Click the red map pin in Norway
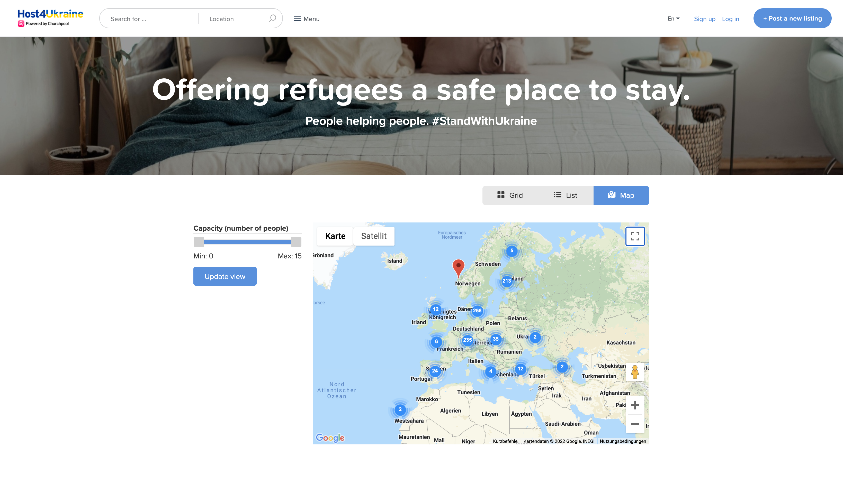Image resolution: width=843 pixels, height=504 pixels. (458, 267)
